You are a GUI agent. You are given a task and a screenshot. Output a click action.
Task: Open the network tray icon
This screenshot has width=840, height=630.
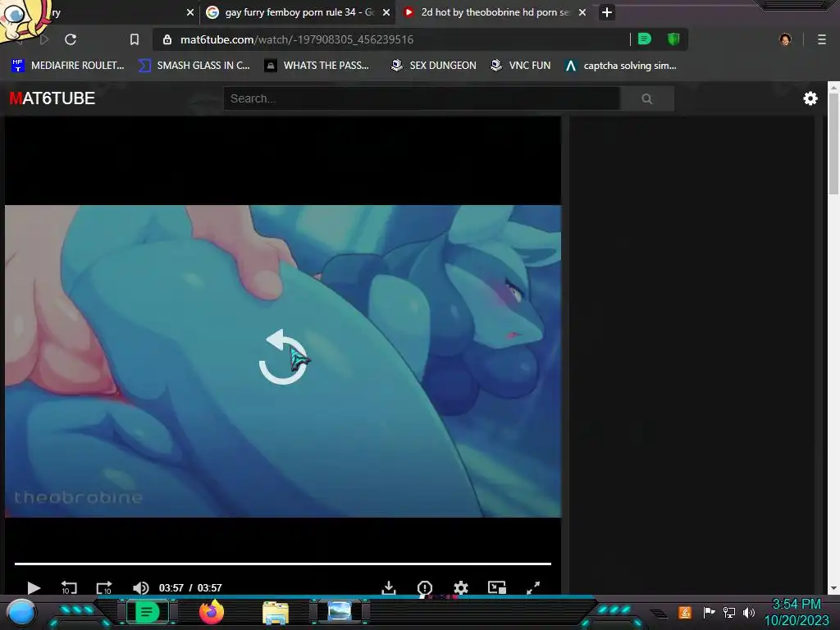(x=729, y=612)
